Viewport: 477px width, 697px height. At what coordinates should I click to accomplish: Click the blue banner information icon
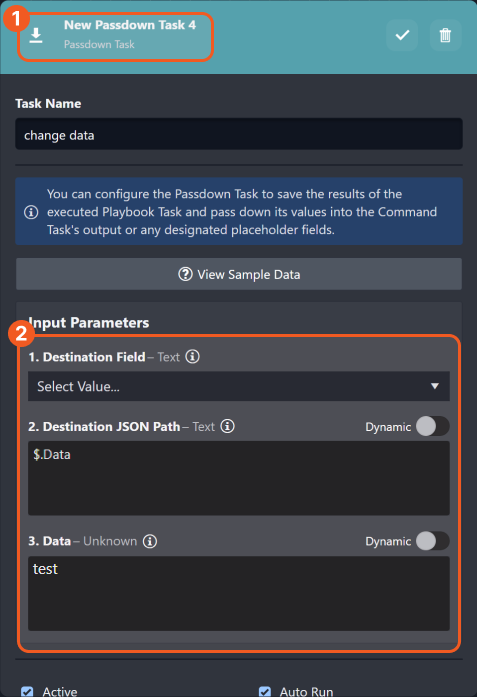click(31, 212)
